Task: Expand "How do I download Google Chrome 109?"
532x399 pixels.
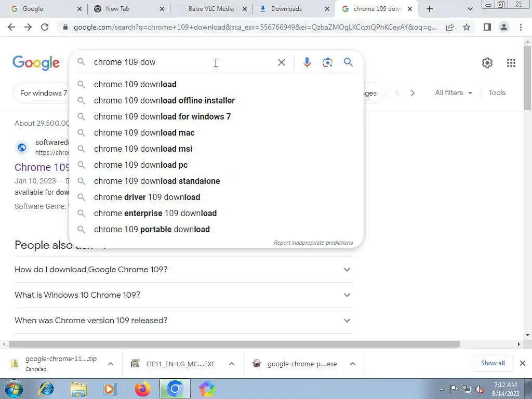Action: tap(184, 270)
